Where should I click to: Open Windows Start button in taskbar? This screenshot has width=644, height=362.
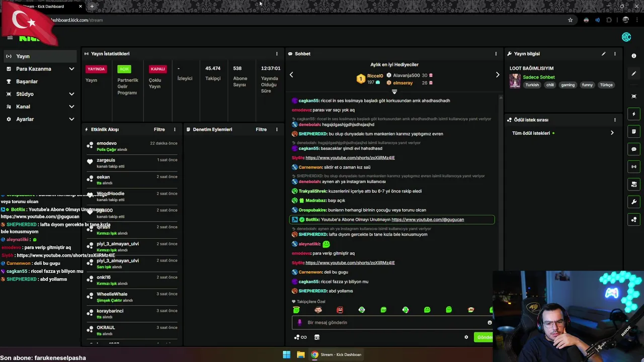click(x=286, y=354)
